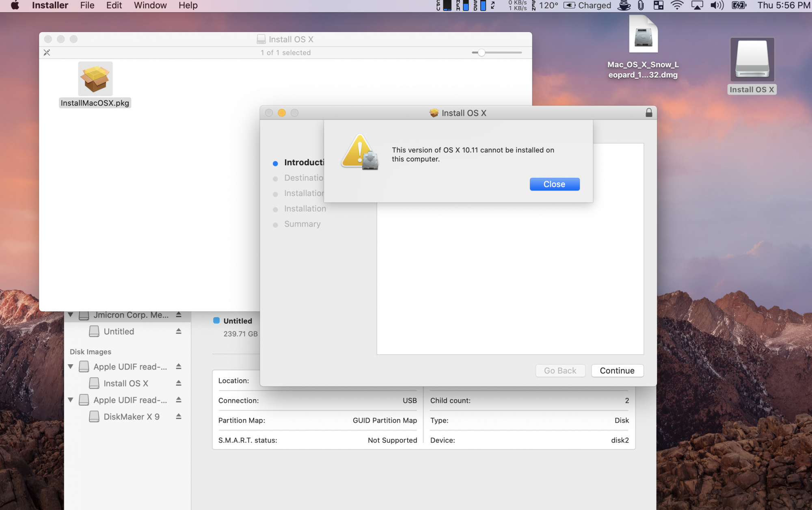Eject the Untitled volume in sidebar
The height and width of the screenshot is (510, 812).
[178, 331]
